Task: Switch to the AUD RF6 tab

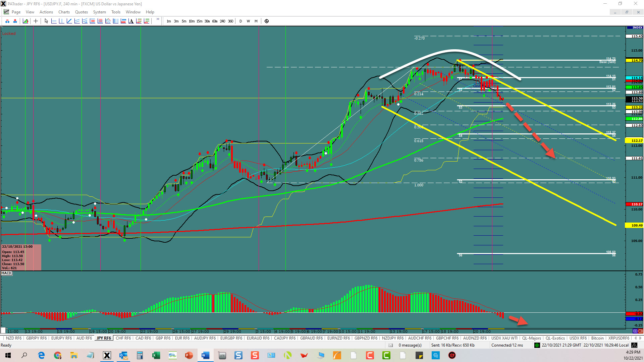Action: [84, 338]
